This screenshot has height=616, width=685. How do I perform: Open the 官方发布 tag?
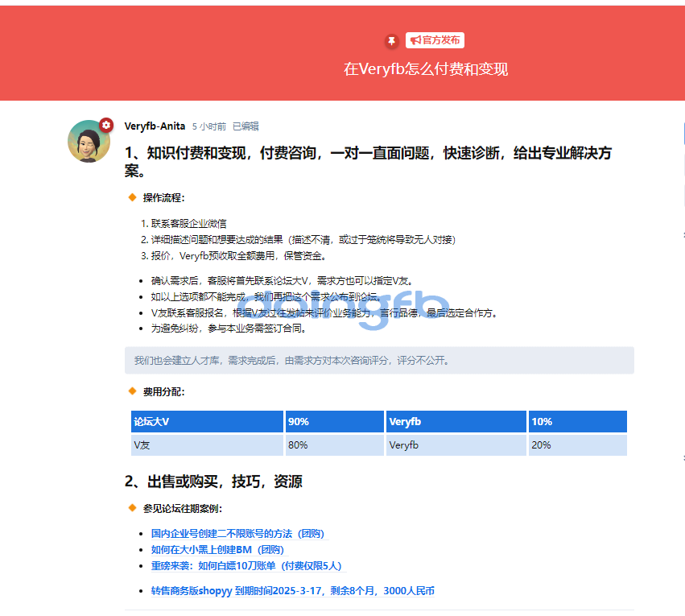[x=435, y=40]
